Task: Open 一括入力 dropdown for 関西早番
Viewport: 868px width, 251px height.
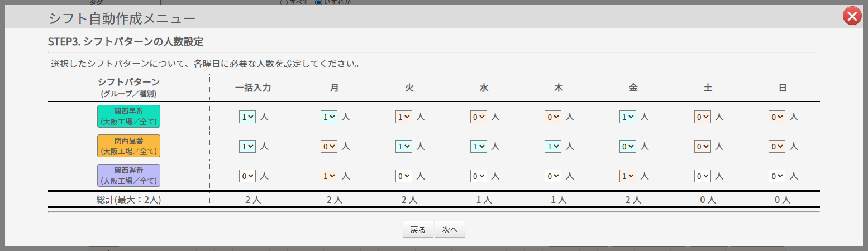Action: click(247, 117)
